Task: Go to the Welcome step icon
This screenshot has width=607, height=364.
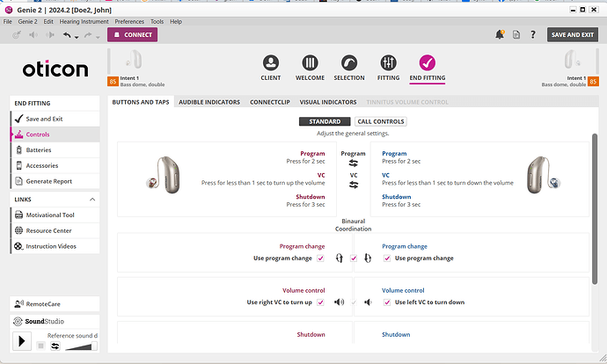Action: [310, 62]
